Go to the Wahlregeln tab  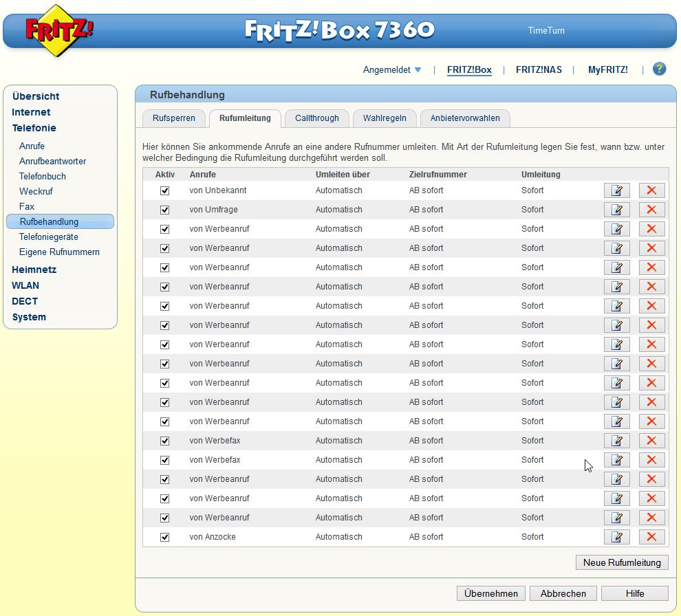tap(385, 118)
